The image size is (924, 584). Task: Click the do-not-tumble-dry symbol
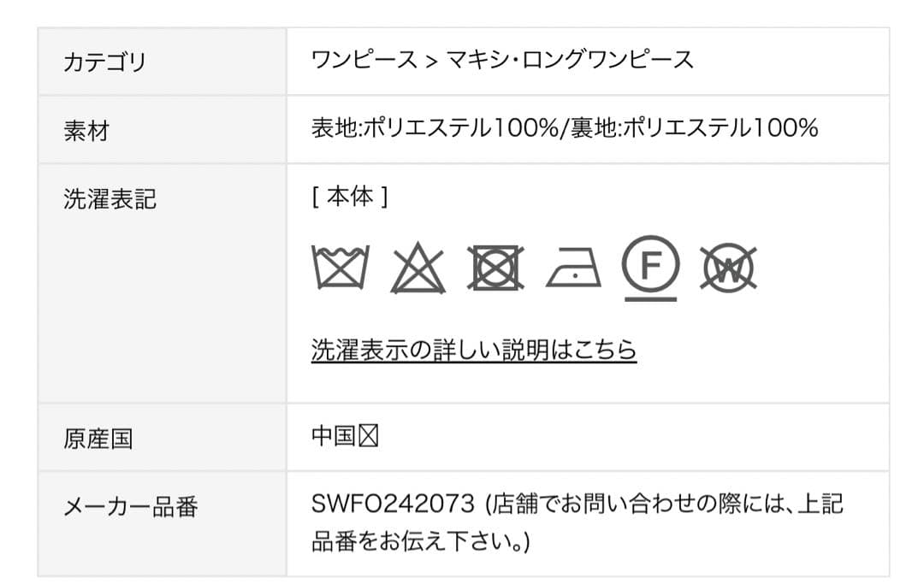496,268
